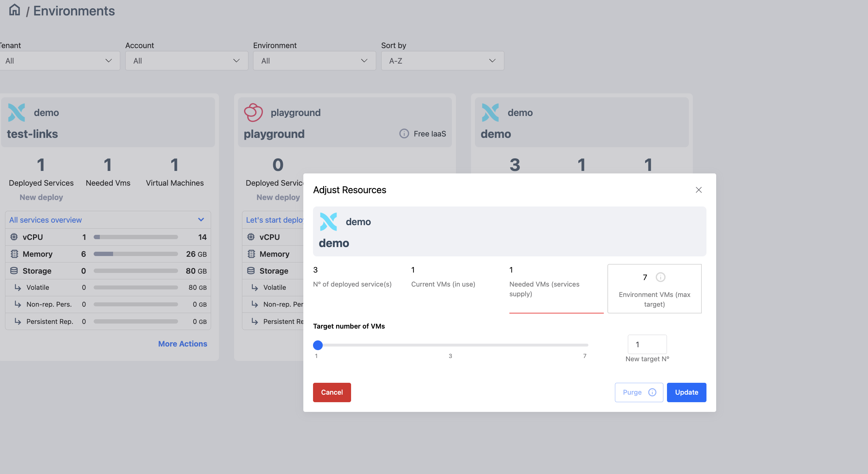Click the vCPU chip icon in test-links card
This screenshot has height=474, width=868.
tap(14, 237)
